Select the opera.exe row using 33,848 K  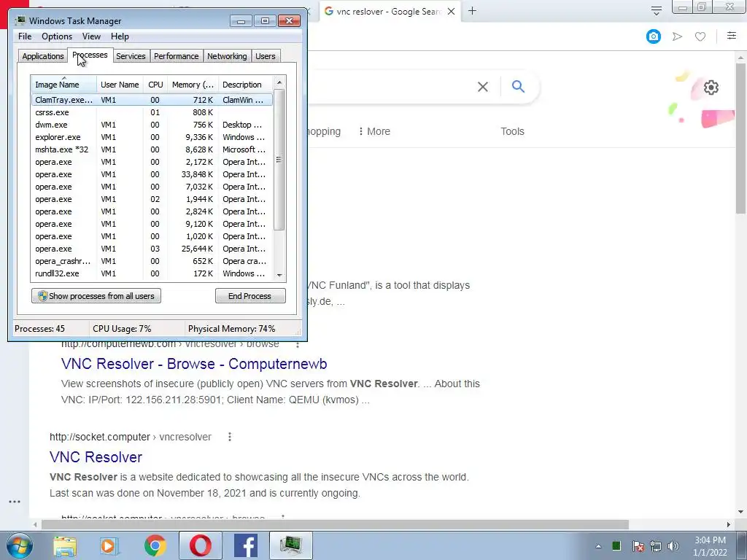tap(152, 174)
